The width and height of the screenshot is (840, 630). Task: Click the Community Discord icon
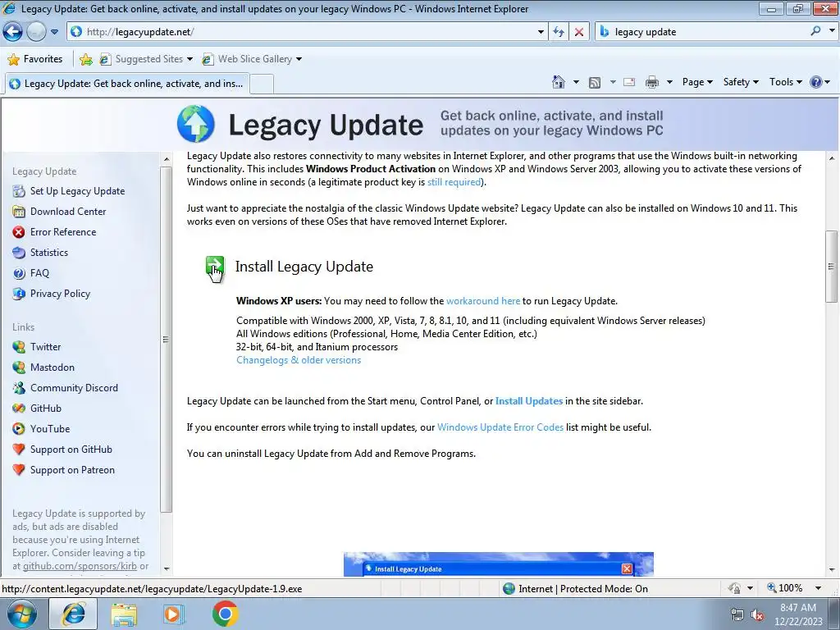(19, 388)
